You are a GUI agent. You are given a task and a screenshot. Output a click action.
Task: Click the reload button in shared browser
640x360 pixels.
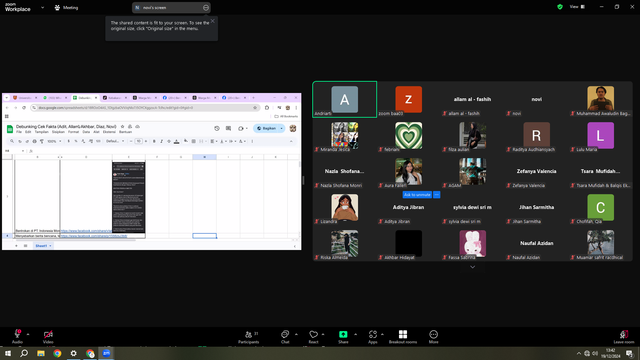click(x=24, y=108)
